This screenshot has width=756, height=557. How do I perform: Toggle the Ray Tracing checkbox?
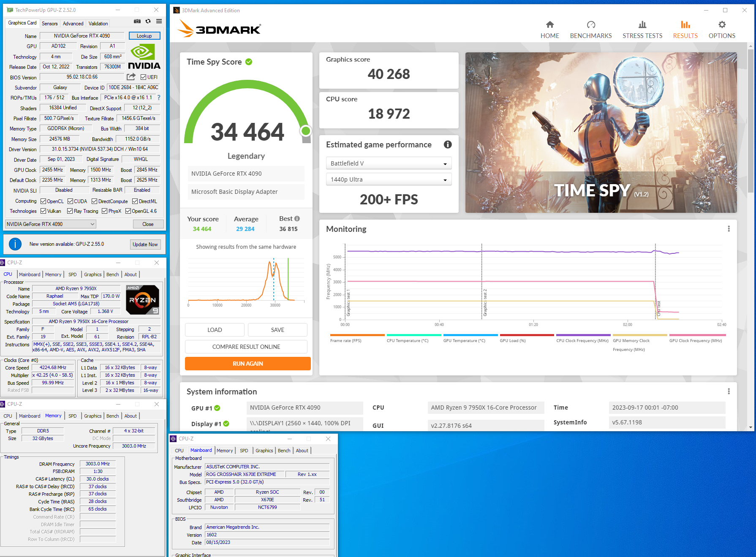click(x=70, y=211)
